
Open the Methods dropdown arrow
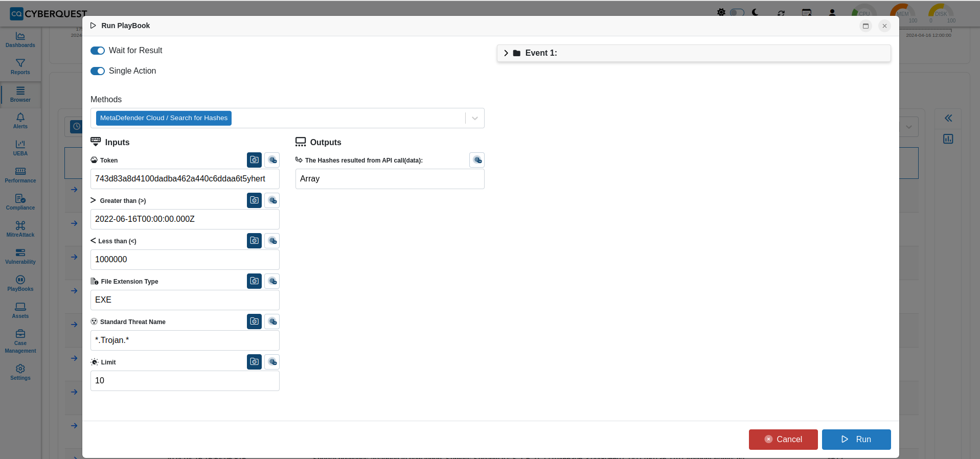(x=475, y=118)
